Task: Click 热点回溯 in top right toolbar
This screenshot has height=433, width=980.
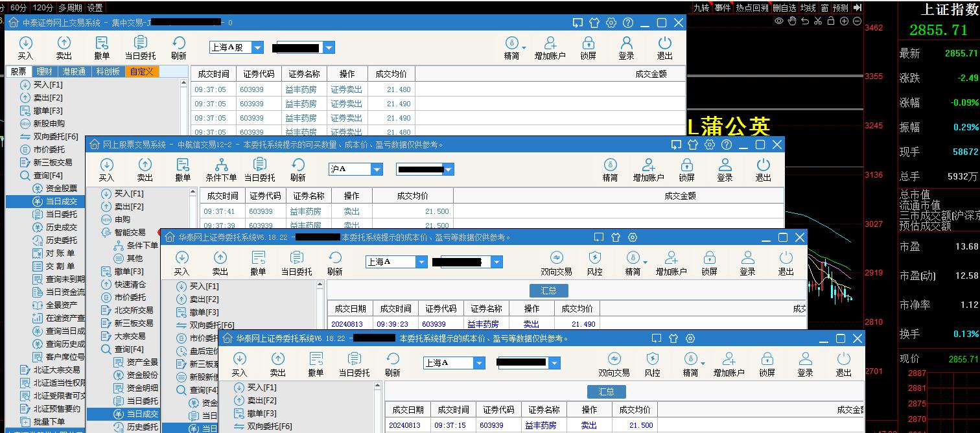Action: coord(752,8)
